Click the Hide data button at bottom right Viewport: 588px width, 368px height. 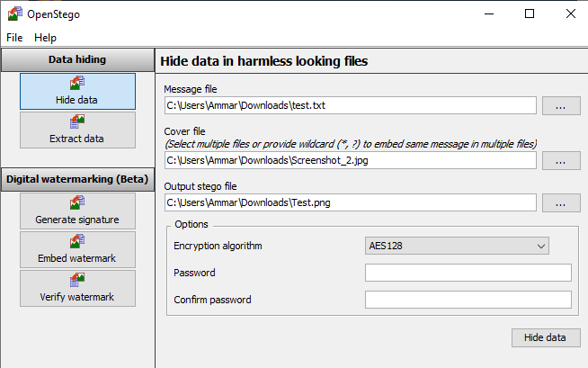pos(546,337)
